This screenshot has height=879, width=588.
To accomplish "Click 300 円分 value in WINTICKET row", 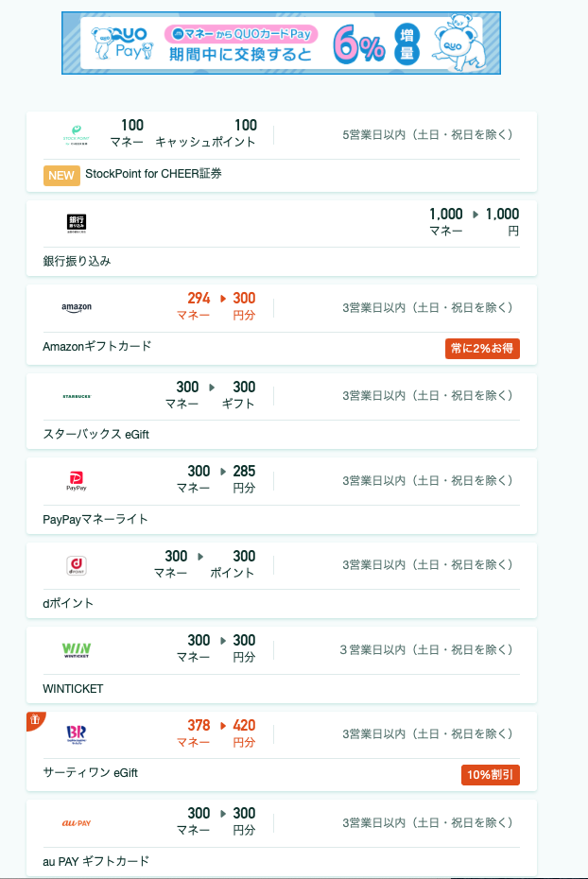I will click(x=244, y=648).
